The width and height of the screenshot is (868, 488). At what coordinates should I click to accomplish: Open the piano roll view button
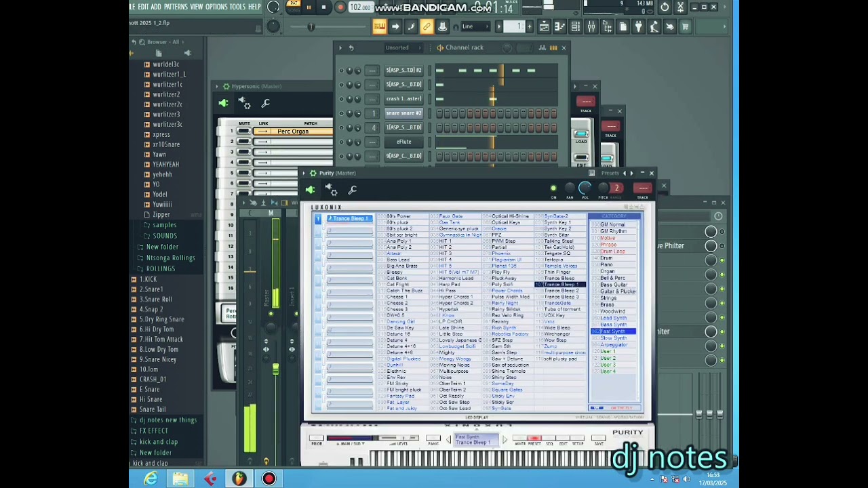pyautogui.click(x=559, y=26)
